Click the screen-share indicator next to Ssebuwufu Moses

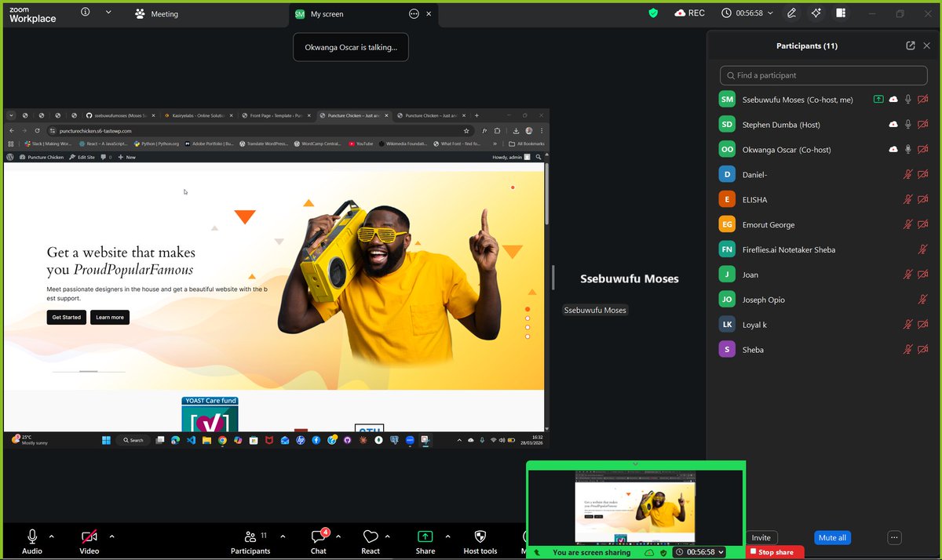point(878,100)
